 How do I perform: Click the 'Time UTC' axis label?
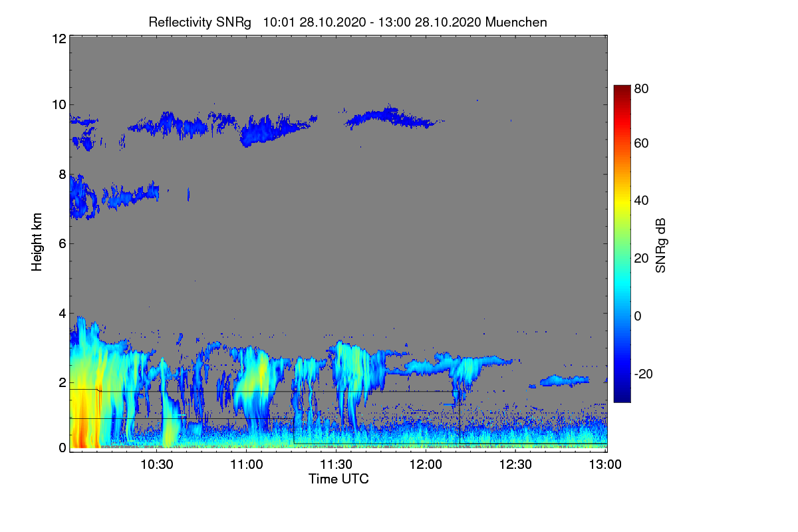pyautogui.click(x=338, y=479)
